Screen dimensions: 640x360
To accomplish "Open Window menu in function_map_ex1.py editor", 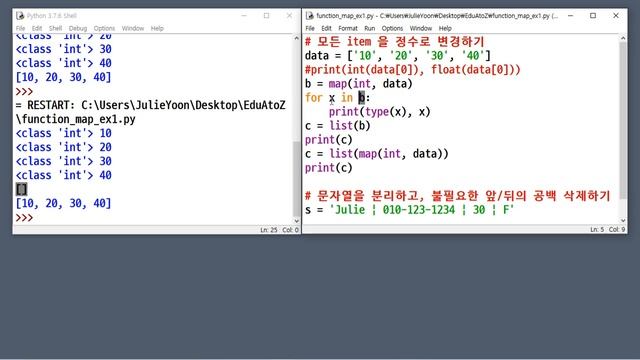I will pyautogui.click(x=420, y=28).
